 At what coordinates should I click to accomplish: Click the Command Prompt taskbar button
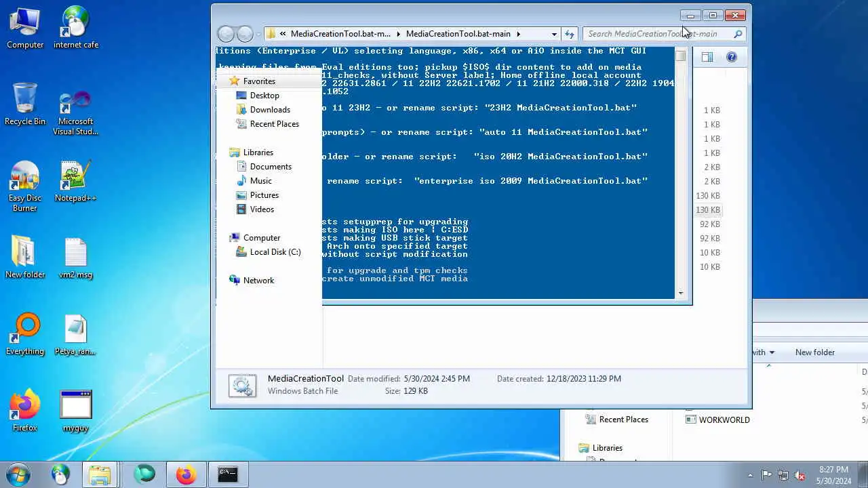228,474
